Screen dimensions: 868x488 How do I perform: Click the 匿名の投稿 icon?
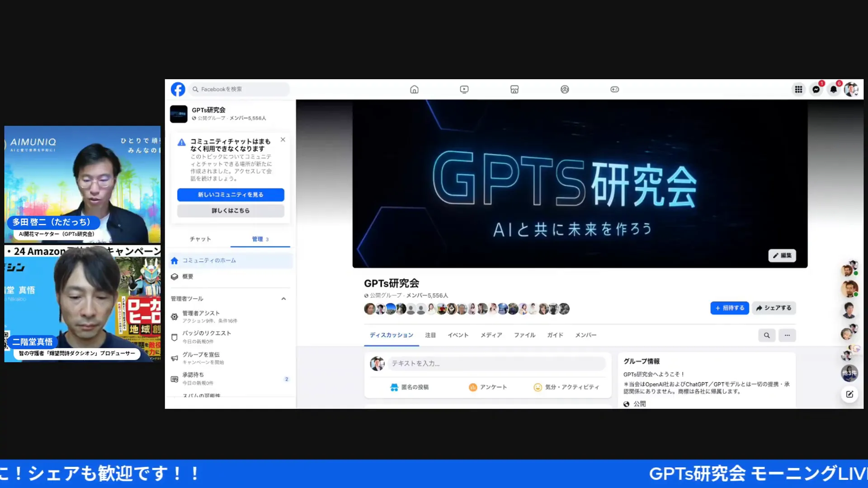(x=394, y=387)
